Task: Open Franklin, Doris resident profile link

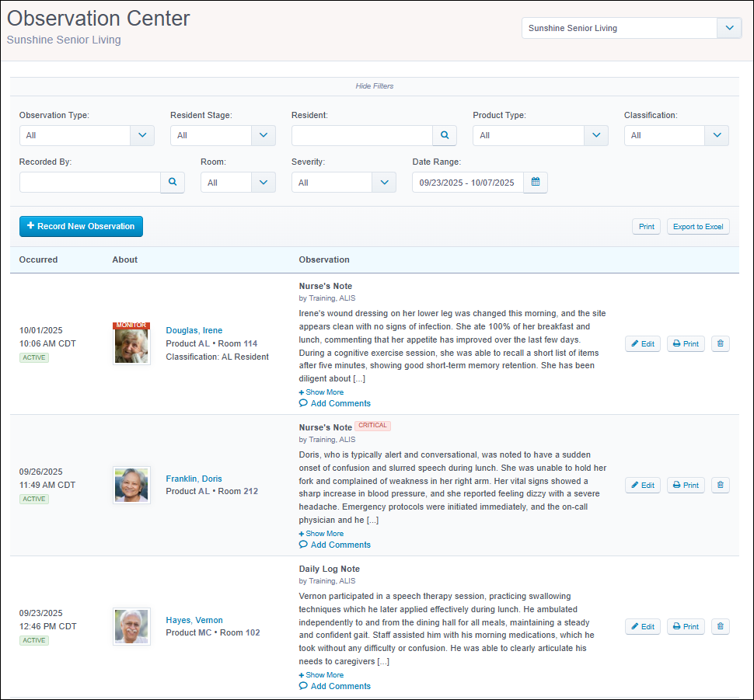Action: [x=194, y=479]
